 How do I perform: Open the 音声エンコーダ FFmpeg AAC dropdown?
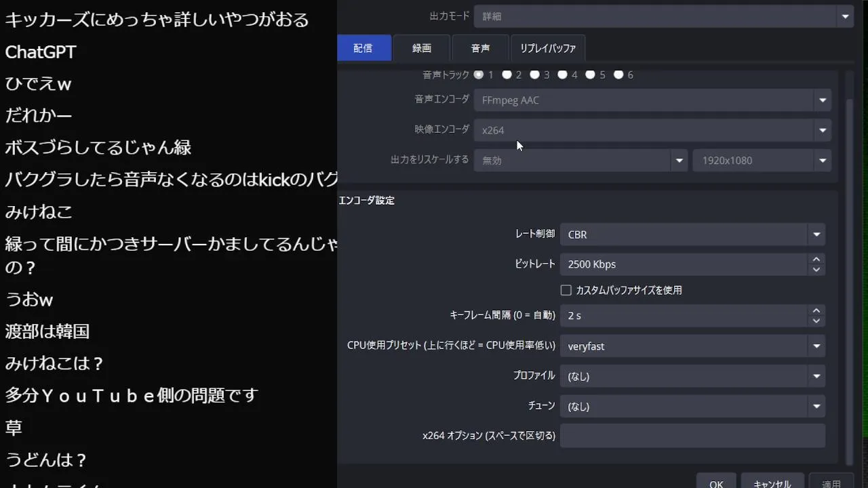click(652, 100)
